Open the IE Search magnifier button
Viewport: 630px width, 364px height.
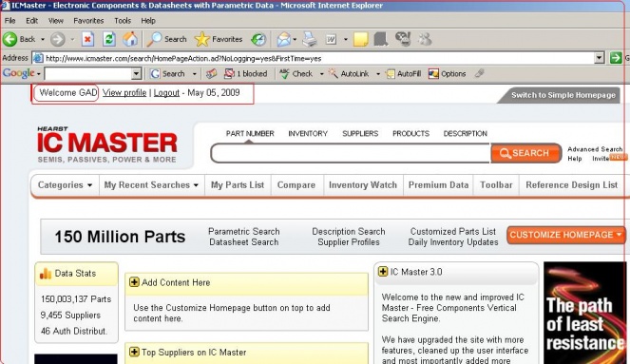pyautogui.click(x=166, y=39)
